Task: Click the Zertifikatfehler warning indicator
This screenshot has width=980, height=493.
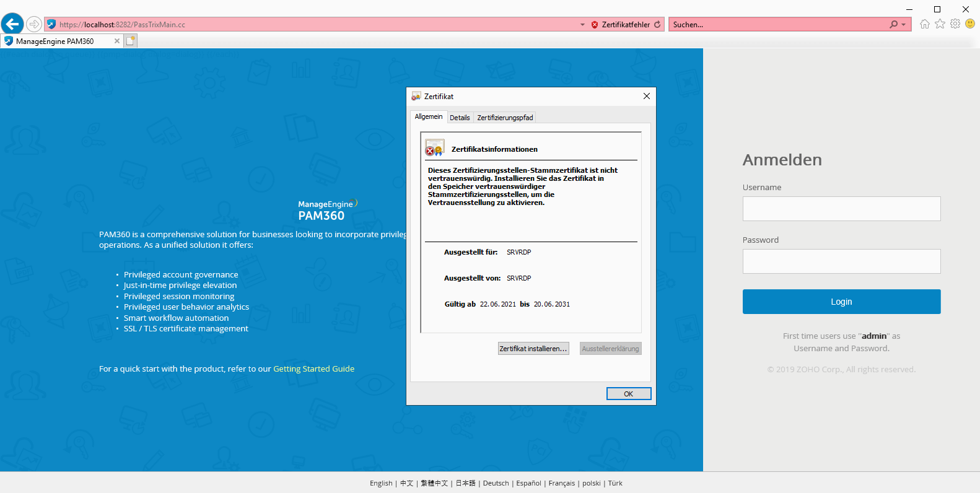Action: point(621,25)
